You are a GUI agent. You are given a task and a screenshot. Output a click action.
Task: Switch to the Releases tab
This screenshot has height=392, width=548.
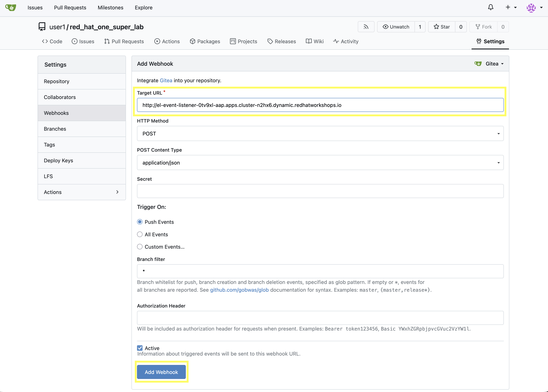click(x=282, y=41)
